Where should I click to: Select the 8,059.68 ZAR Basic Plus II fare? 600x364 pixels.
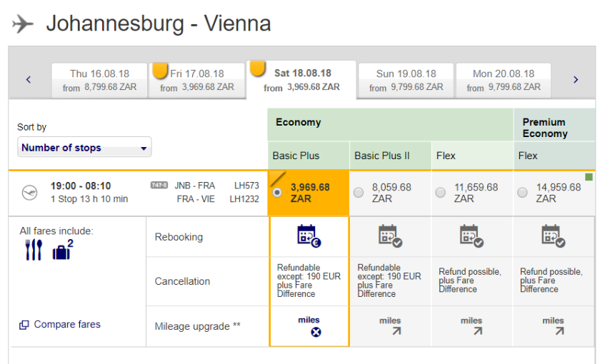(359, 193)
